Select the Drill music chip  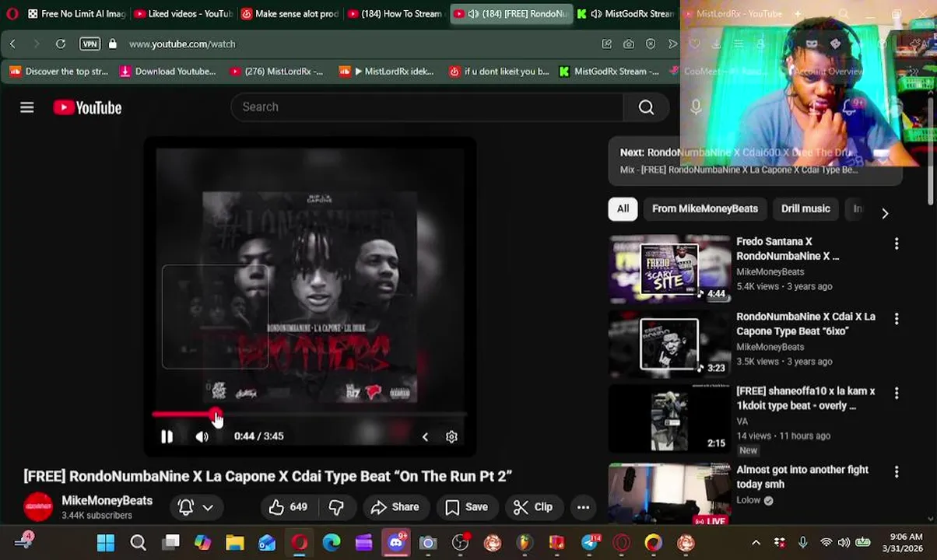coord(805,208)
